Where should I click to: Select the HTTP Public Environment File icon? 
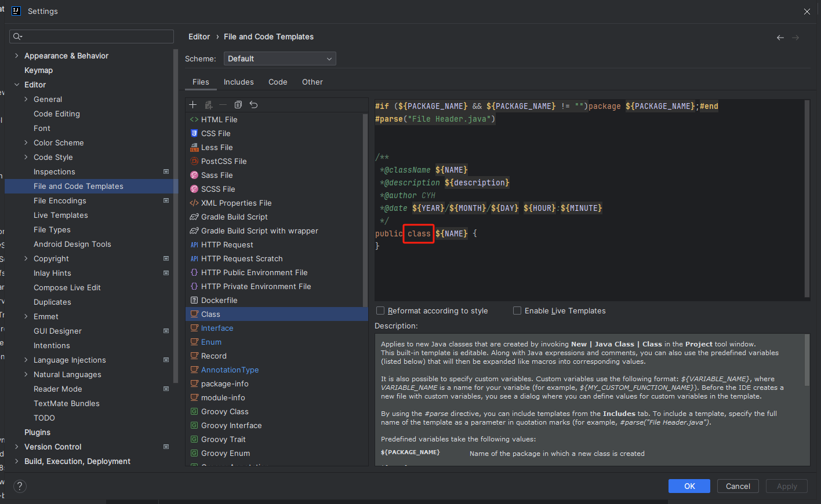pos(194,272)
